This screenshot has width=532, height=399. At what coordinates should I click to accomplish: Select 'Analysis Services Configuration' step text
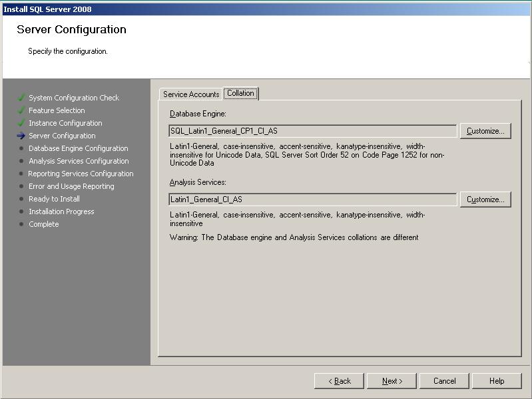[x=79, y=161]
